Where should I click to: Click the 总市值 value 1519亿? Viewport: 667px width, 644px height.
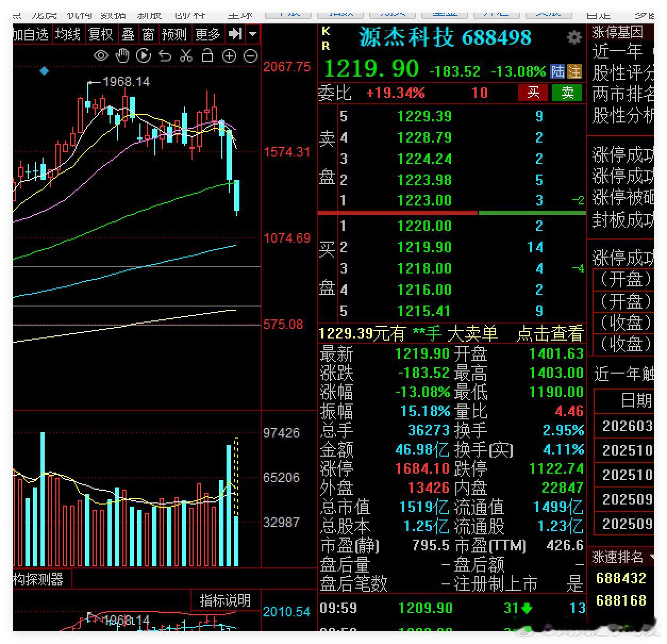click(424, 507)
